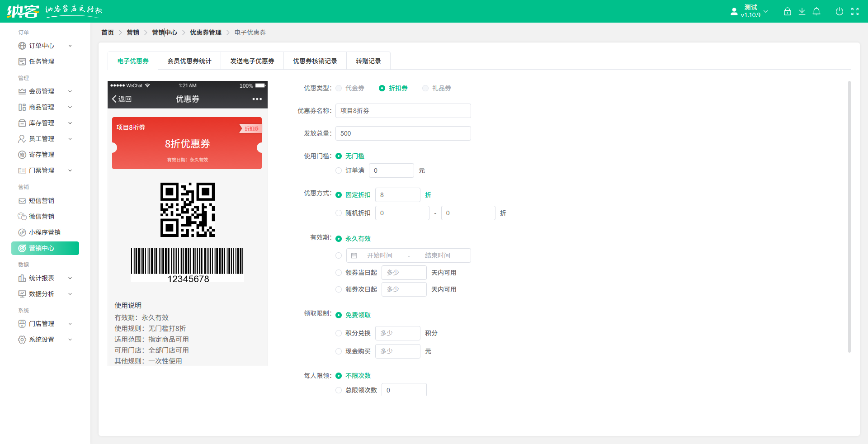Expand the 会员管理 submenu arrow
Image resolution: width=868 pixels, height=444 pixels.
click(70, 91)
